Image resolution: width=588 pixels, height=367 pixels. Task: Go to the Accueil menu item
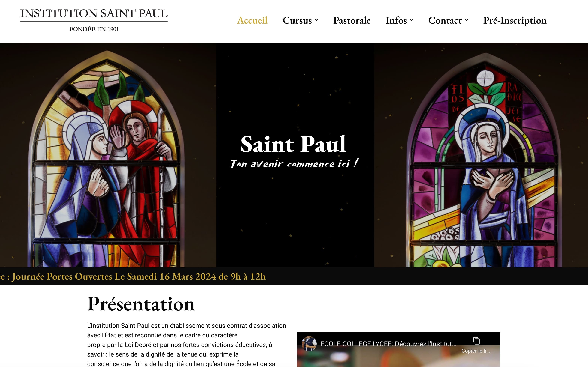tap(252, 20)
